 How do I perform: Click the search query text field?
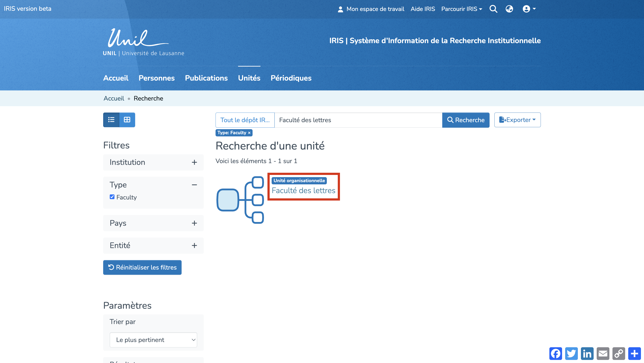(358, 120)
